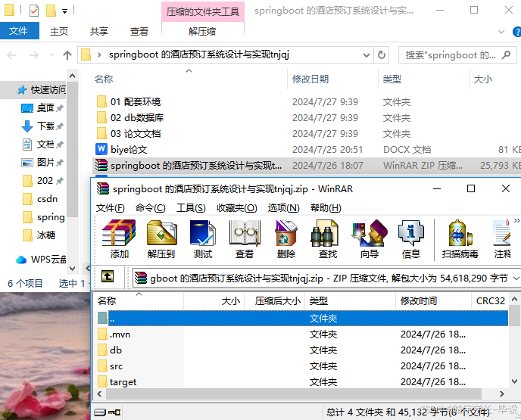521x420 pixels.
Task: Open WinRAR 工具(S) menu
Action: point(191,208)
